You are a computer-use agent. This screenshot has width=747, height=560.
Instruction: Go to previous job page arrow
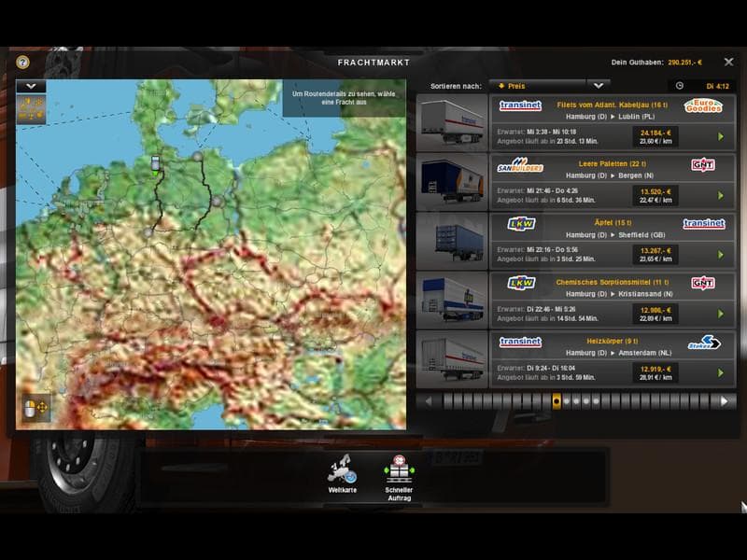tap(429, 401)
